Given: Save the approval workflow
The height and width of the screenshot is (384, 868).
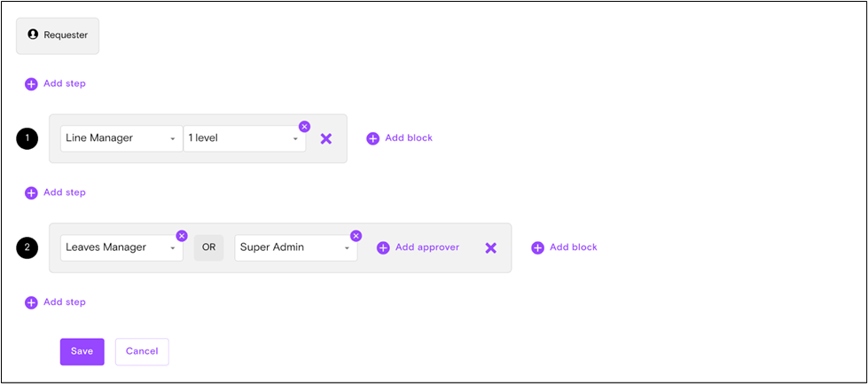Looking at the screenshot, I should click(82, 351).
